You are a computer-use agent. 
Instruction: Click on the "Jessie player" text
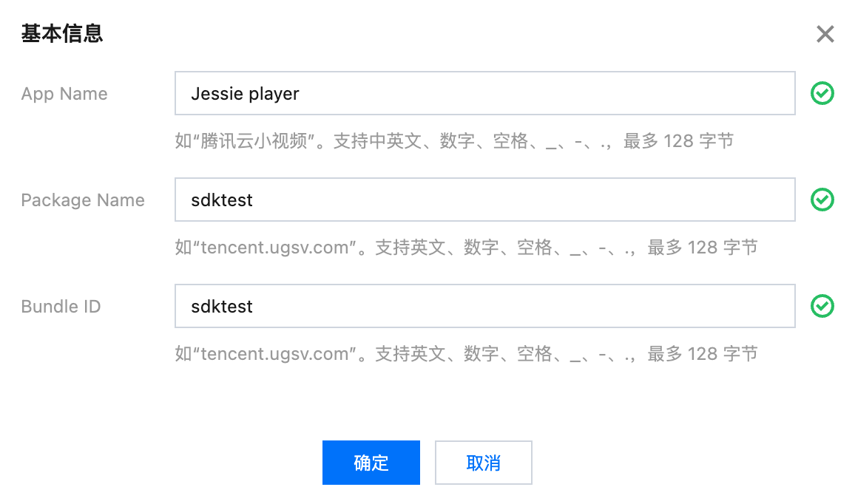[245, 94]
